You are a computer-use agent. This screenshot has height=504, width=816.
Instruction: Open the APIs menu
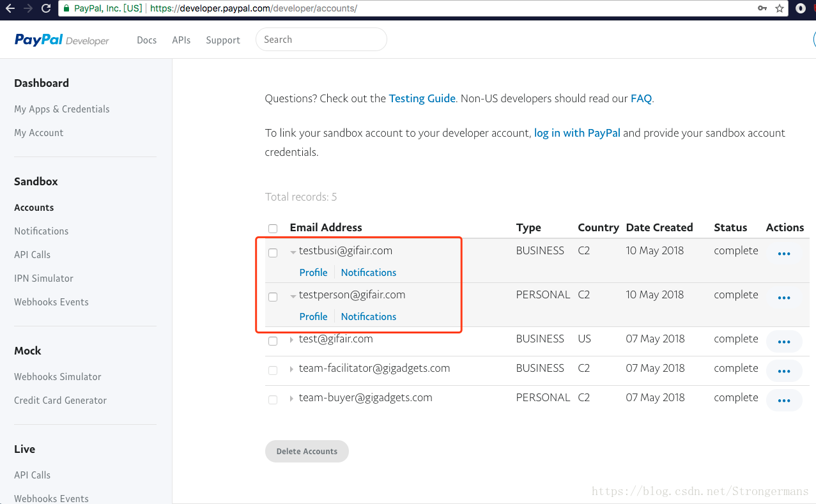(x=181, y=40)
